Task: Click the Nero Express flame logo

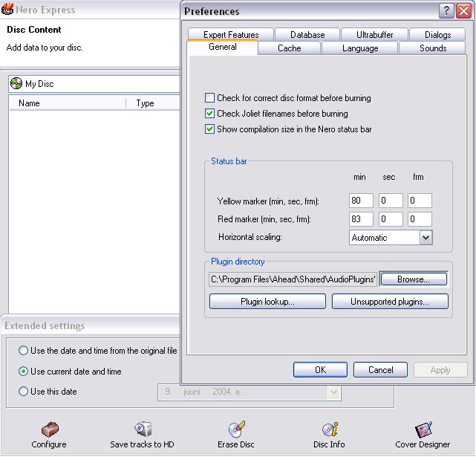Action: [7, 9]
